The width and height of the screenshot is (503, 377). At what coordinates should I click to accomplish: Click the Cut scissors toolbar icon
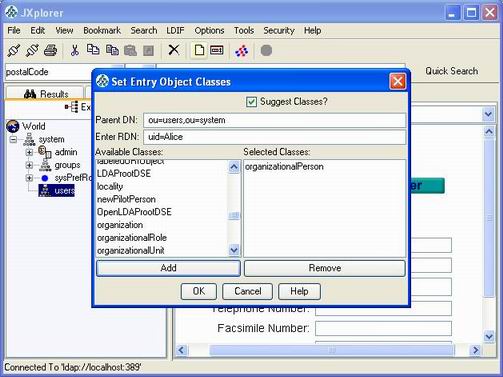click(74, 51)
